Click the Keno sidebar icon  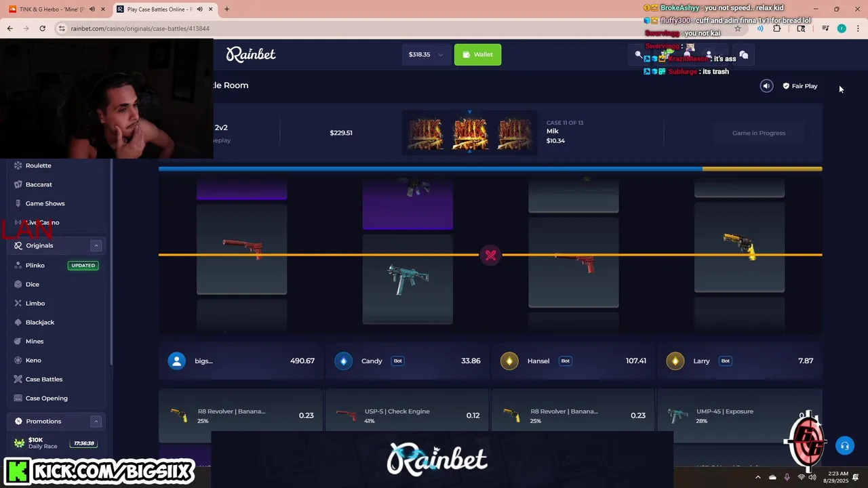click(x=18, y=360)
